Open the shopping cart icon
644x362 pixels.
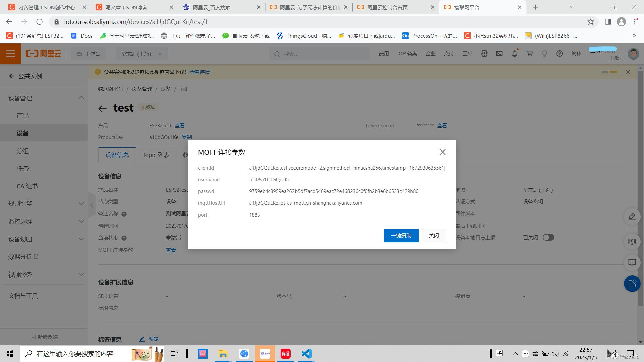[530, 54]
